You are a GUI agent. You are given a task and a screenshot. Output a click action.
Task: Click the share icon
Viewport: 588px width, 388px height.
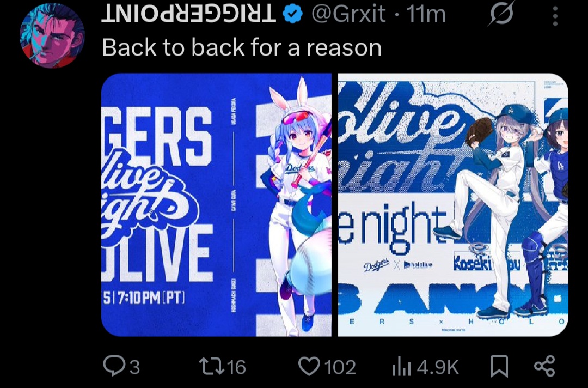pos(544,366)
